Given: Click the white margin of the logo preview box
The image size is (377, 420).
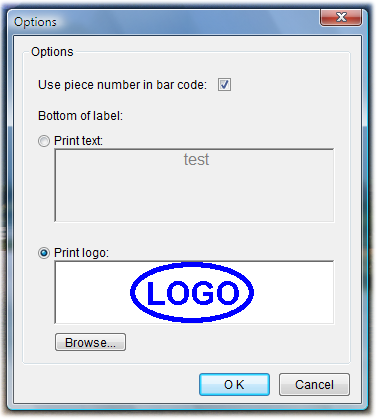Looking at the screenshot, I should (293, 292).
